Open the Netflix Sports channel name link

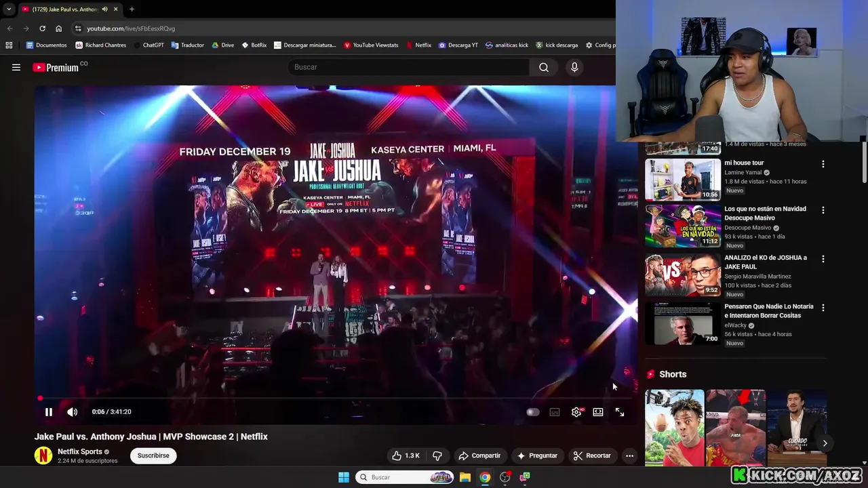pyautogui.click(x=80, y=451)
